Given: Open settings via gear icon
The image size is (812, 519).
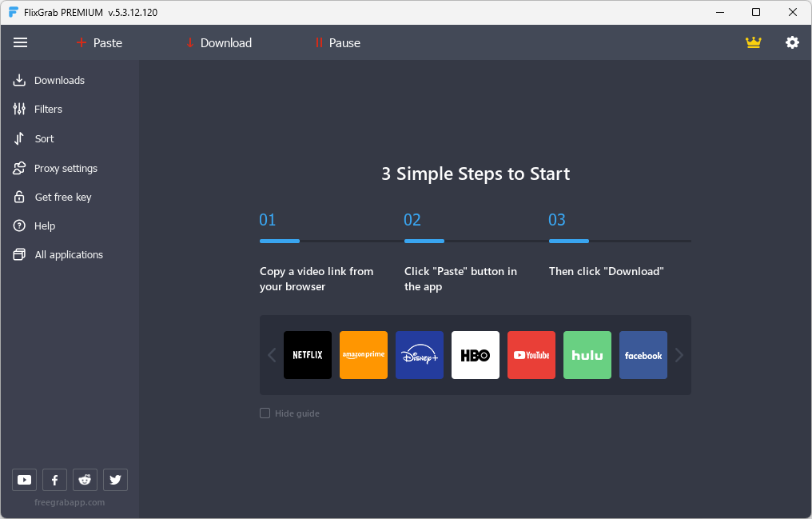Looking at the screenshot, I should pyautogui.click(x=792, y=42).
